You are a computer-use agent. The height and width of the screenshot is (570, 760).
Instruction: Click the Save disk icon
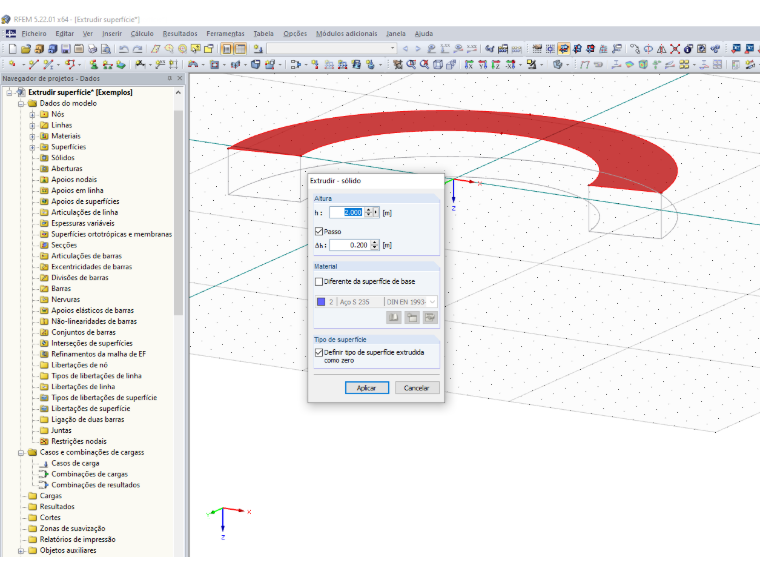pos(65,49)
